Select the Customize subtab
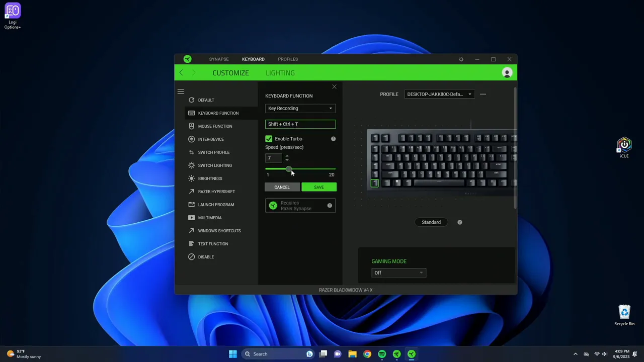644x362 pixels. click(x=230, y=73)
